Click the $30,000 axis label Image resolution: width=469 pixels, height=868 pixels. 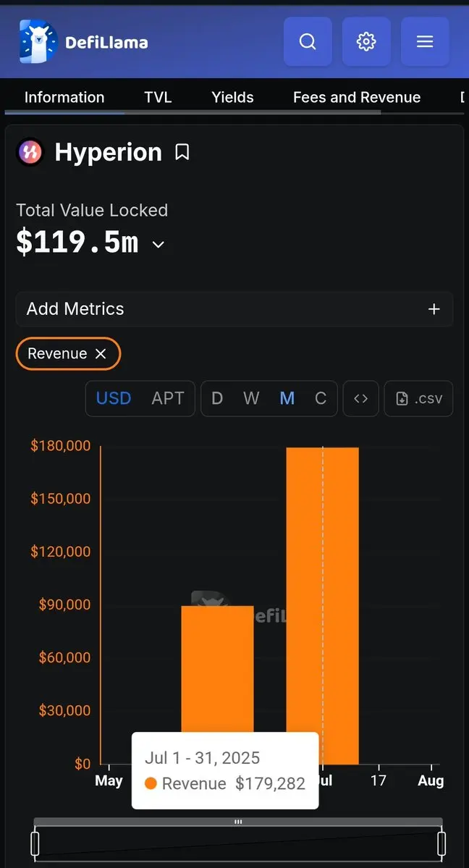(64, 710)
